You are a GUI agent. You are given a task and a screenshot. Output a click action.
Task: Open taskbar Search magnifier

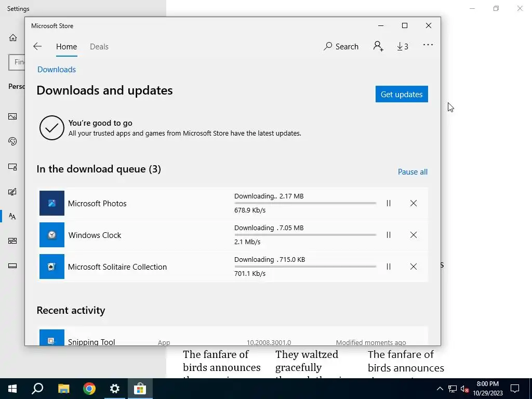(37, 389)
